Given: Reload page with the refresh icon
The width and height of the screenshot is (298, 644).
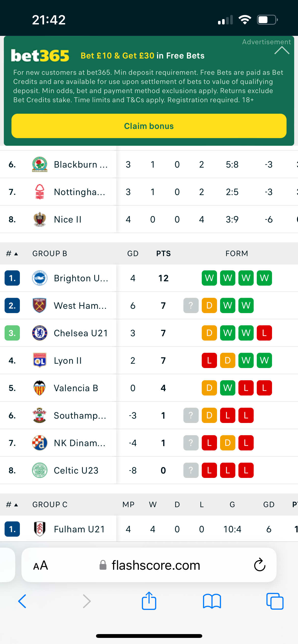Looking at the screenshot, I should click(x=260, y=565).
